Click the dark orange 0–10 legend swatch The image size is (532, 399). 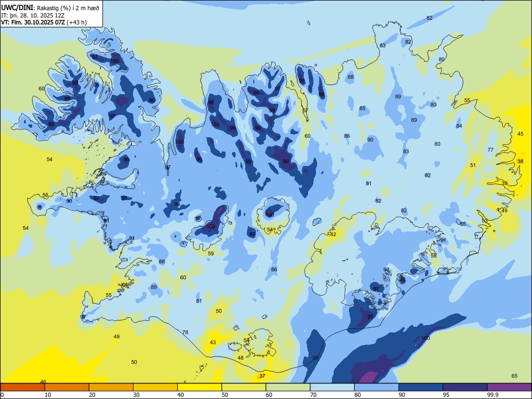23,387
